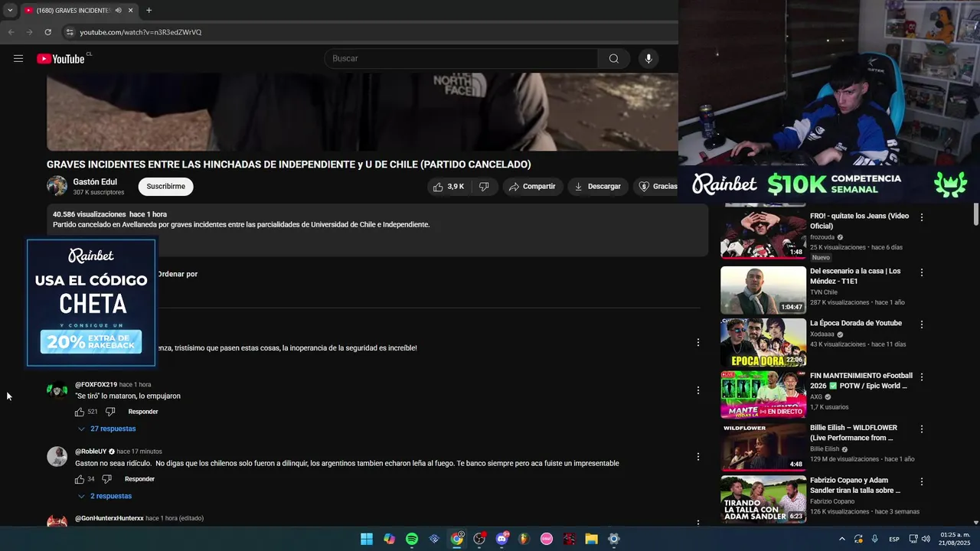Mute the tab via speaker icon
980x551 pixels.
coord(118,11)
